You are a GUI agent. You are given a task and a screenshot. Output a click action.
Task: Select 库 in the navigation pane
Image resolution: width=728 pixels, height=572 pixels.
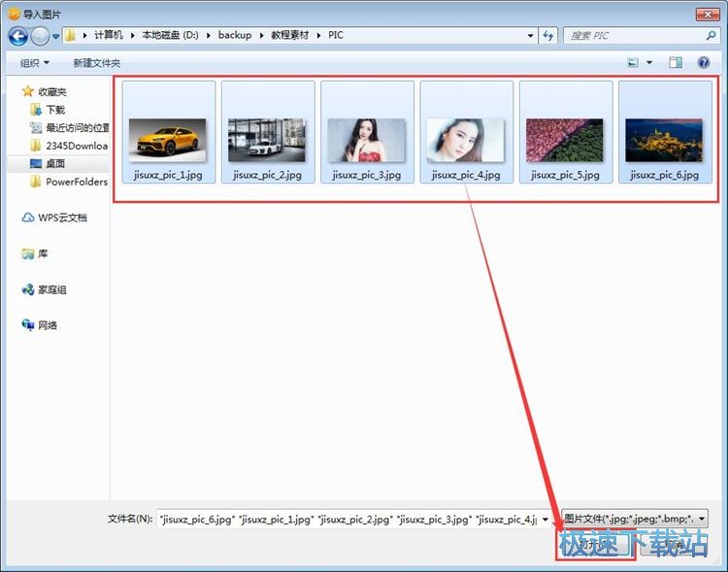[x=43, y=253]
